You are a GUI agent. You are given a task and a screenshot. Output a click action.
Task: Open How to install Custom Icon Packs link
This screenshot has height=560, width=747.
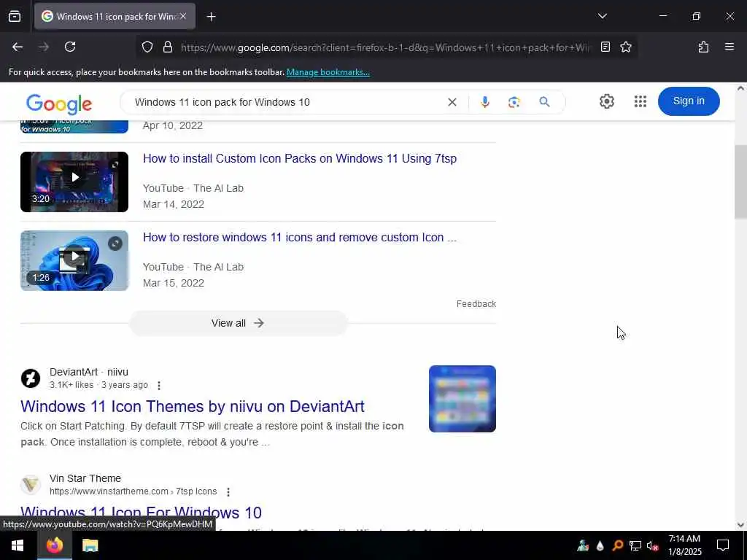pos(300,158)
